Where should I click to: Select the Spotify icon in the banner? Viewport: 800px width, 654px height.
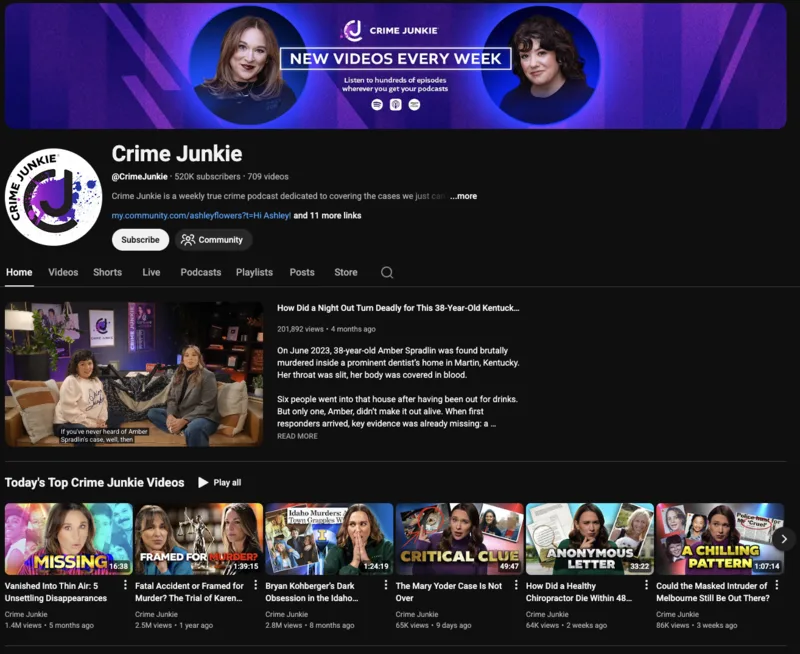coord(377,104)
